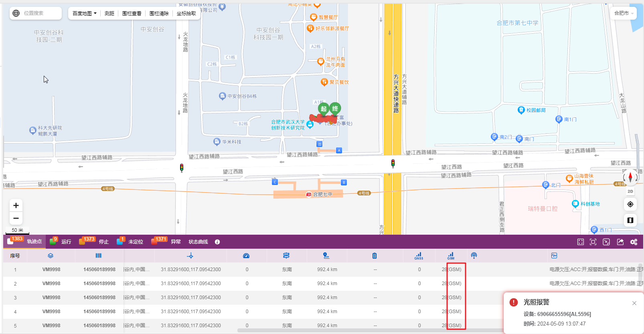The width and height of the screenshot is (644, 334).
Task: Click the GSM signal column header icon
Action: [x=451, y=256]
